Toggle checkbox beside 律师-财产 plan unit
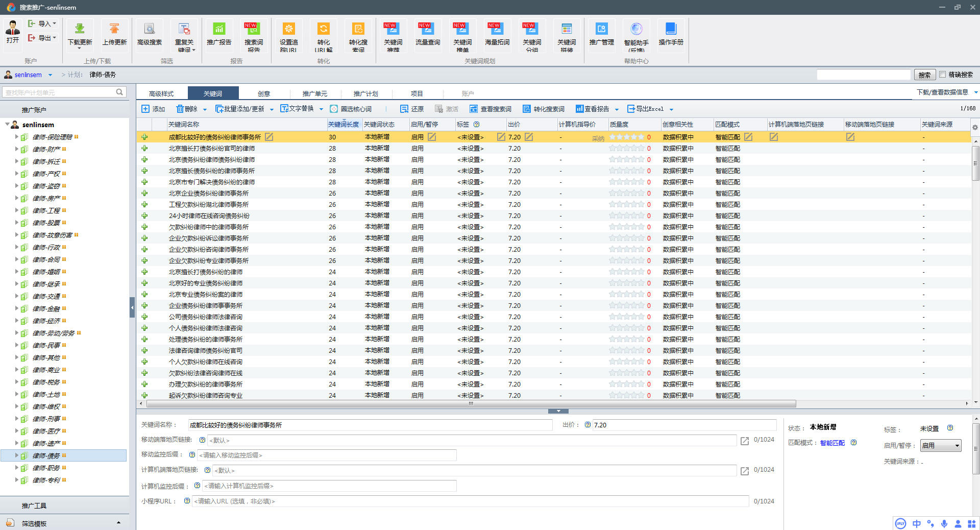Screen dimensions: 980x530 point(24,150)
